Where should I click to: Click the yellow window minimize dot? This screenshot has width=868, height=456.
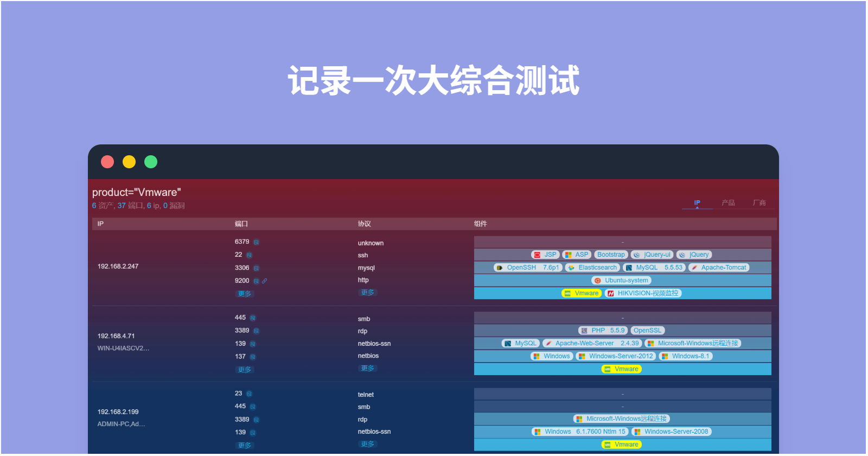point(129,162)
